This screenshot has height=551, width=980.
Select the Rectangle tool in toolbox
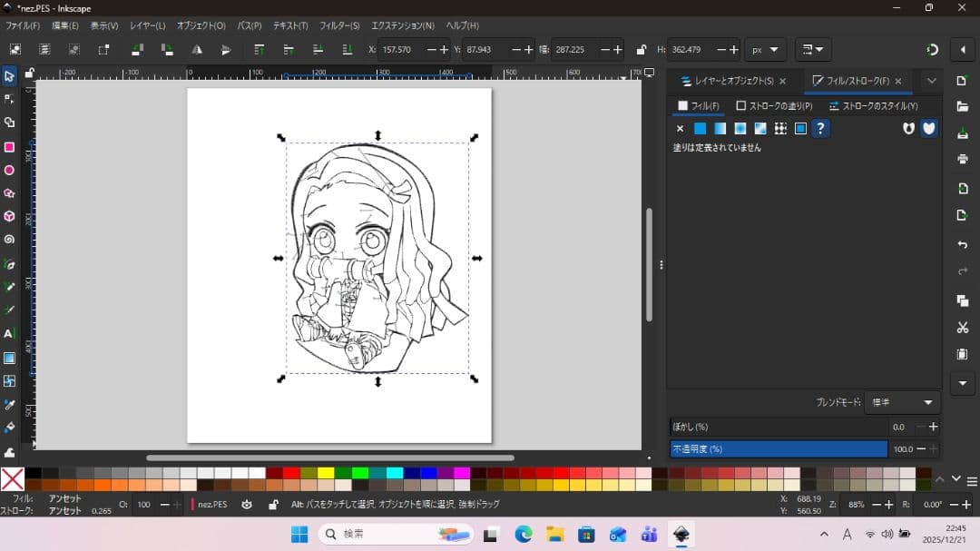point(9,147)
